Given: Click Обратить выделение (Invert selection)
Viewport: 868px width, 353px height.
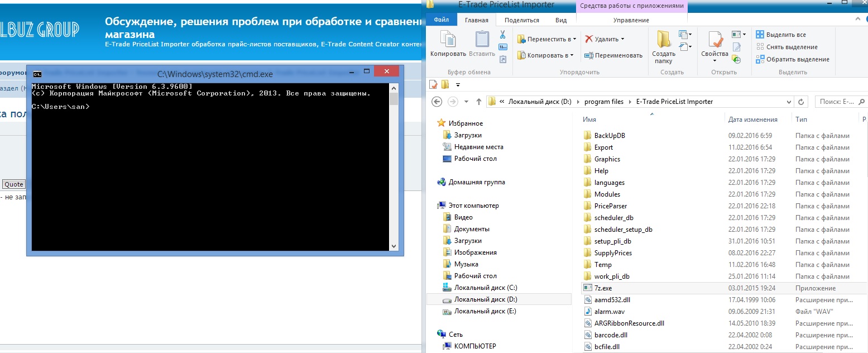Looking at the screenshot, I should (x=793, y=59).
